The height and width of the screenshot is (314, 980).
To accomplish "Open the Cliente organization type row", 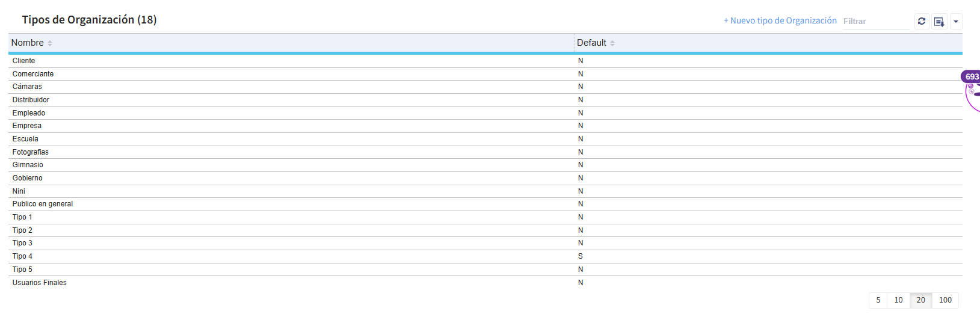I will (24, 61).
